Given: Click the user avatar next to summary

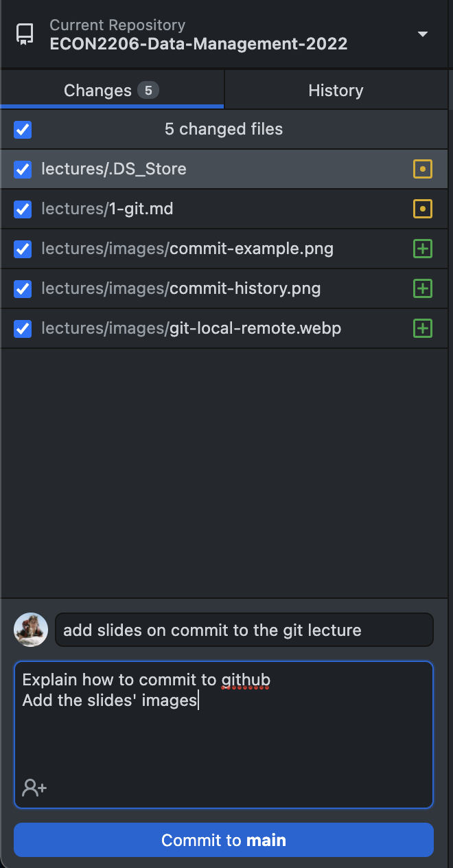Looking at the screenshot, I should (31, 630).
